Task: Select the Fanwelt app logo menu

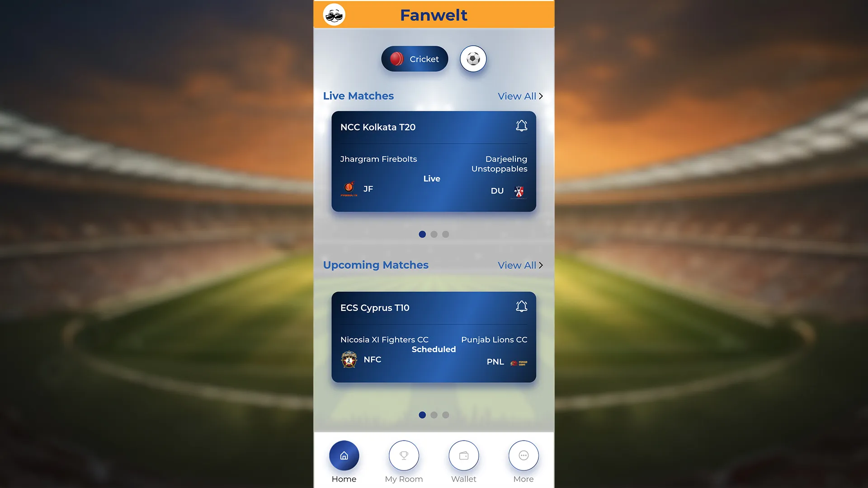Action: 334,14
